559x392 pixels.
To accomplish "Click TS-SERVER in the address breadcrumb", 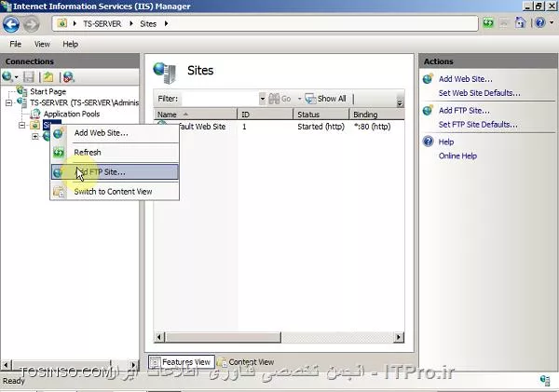I will coord(102,24).
